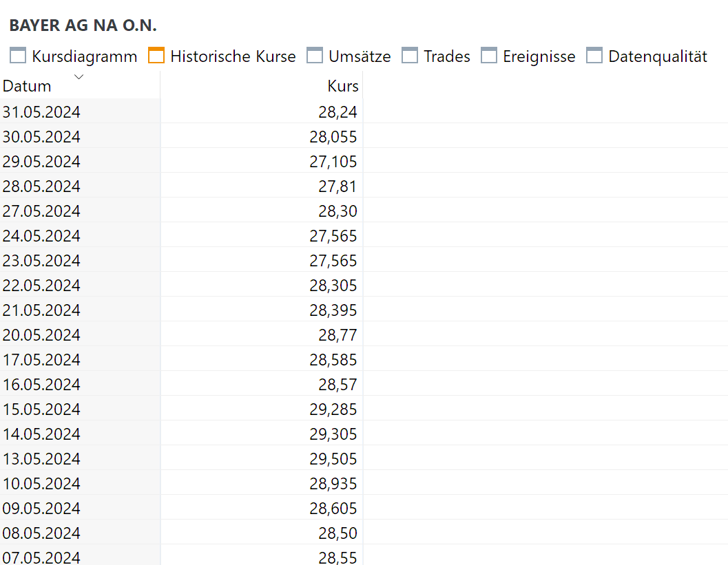This screenshot has height=565, width=728.
Task: Select the row dated 24.05.2024
Action: click(41, 236)
